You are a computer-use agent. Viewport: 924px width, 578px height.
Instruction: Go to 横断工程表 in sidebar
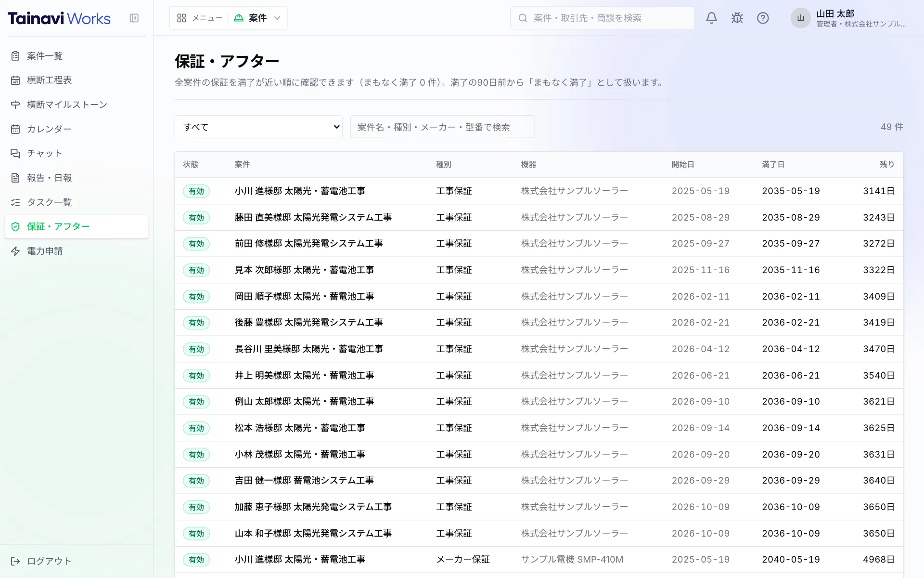pos(77,80)
